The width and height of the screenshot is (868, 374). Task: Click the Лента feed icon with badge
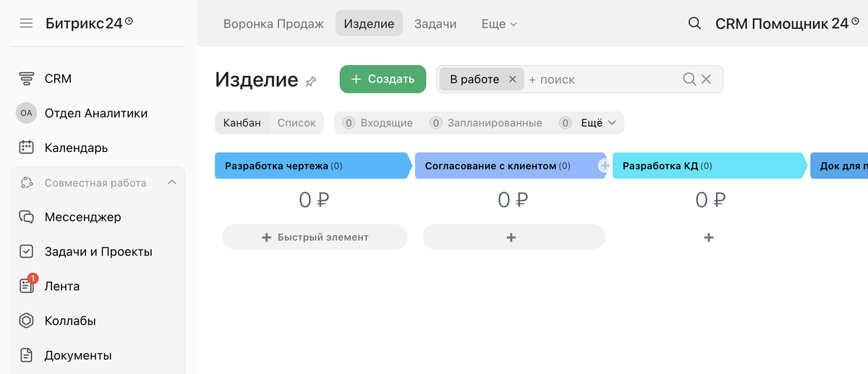[x=27, y=285]
